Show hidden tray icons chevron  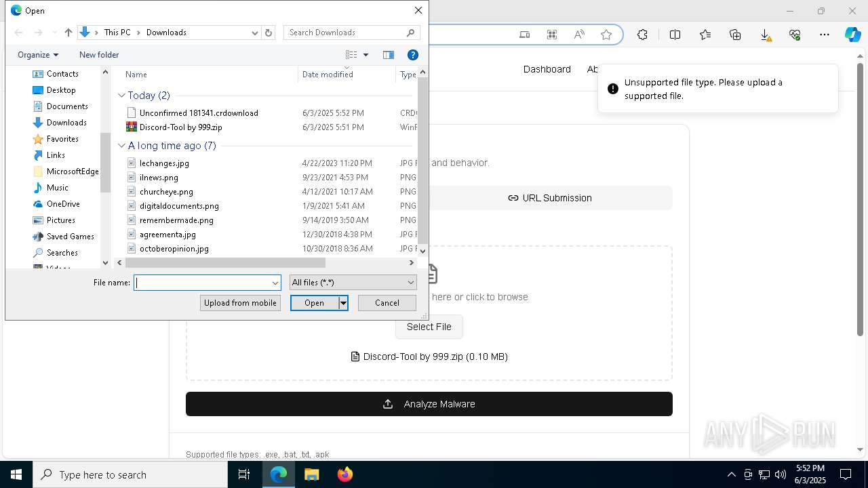(731, 474)
